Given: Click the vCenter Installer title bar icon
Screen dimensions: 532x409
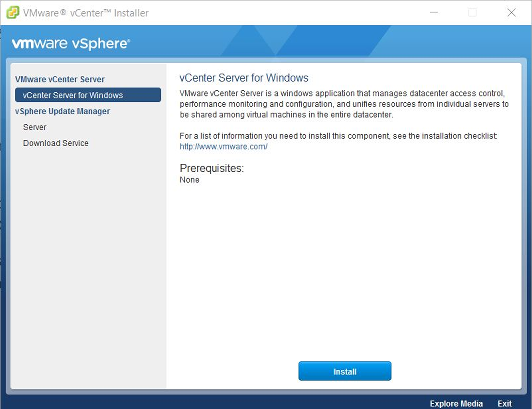Looking at the screenshot, I should [x=13, y=13].
